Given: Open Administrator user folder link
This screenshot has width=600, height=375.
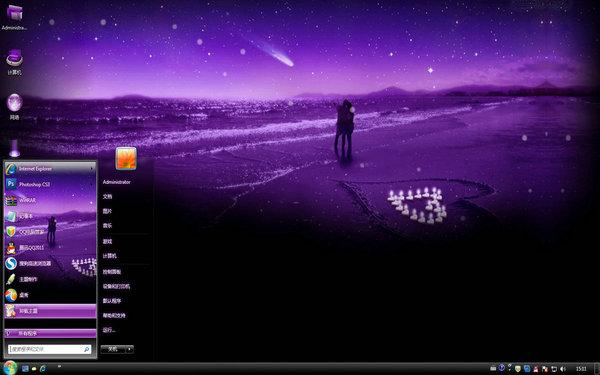Looking at the screenshot, I should click(117, 182).
